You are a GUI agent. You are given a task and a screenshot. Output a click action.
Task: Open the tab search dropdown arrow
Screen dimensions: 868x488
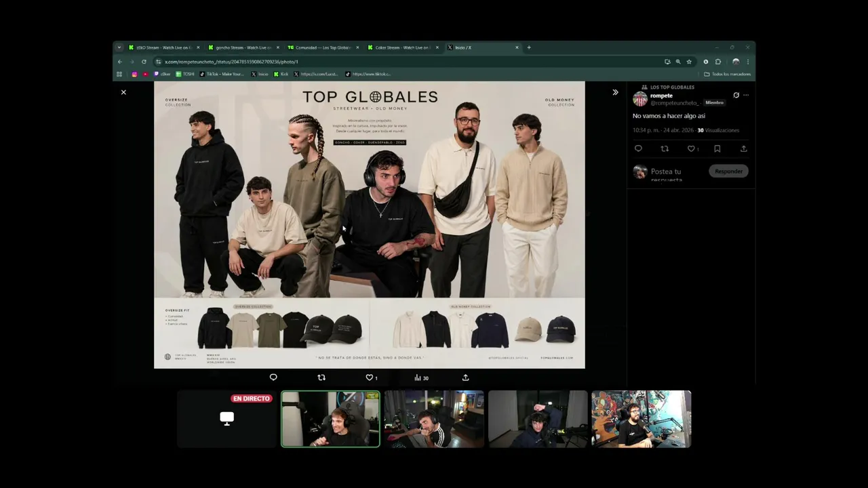(119, 47)
